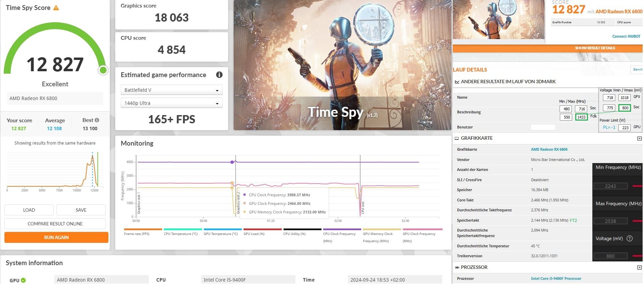Toggle the CPU Temperature legend entry
Image resolution: width=644 pixels, height=285 pixels.
(x=183, y=232)
